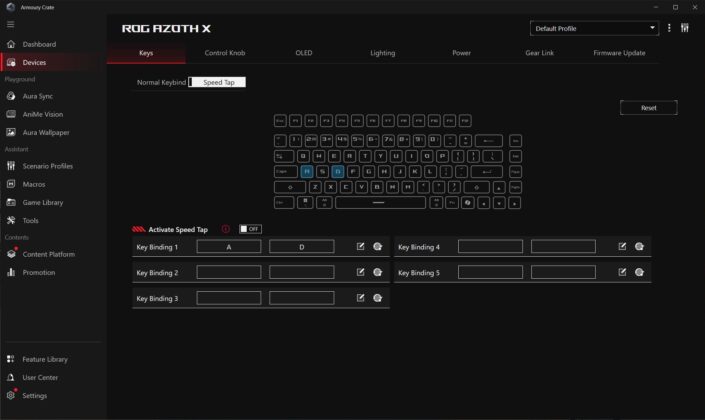Open the hamburger menu in the sidebar
The height and width of the screenshot is (420, 705).
(10, 24)
